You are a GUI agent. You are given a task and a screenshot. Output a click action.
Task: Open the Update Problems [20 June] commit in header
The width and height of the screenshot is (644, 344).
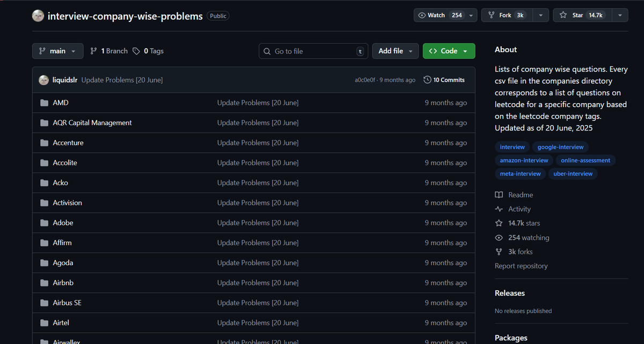pos(122,80)
